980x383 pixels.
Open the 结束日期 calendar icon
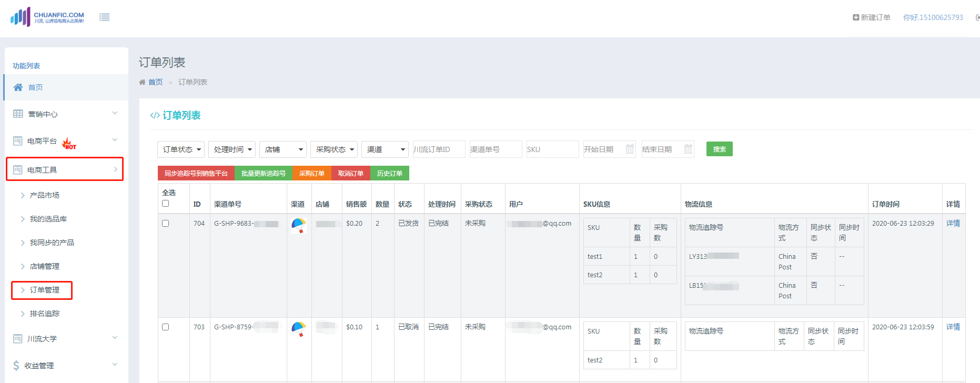point(688,149)
